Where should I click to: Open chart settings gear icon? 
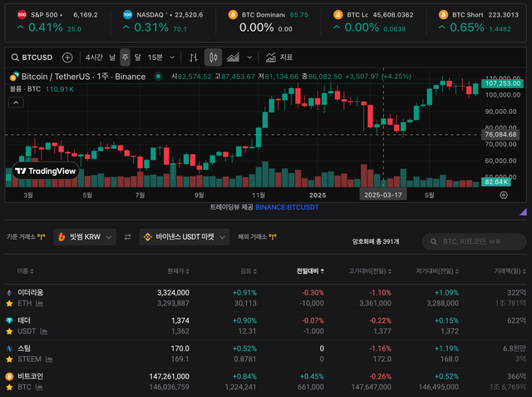[x=504, y=195]
